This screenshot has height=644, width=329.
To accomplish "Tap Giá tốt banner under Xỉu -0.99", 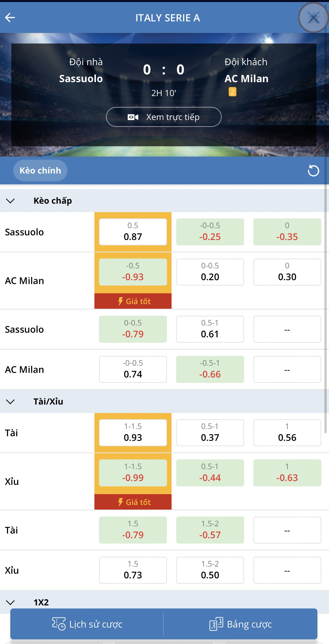I will [133, 502].
